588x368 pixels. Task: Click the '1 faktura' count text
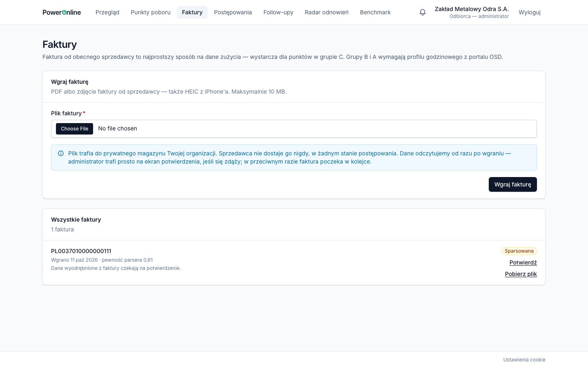(62, 229)
